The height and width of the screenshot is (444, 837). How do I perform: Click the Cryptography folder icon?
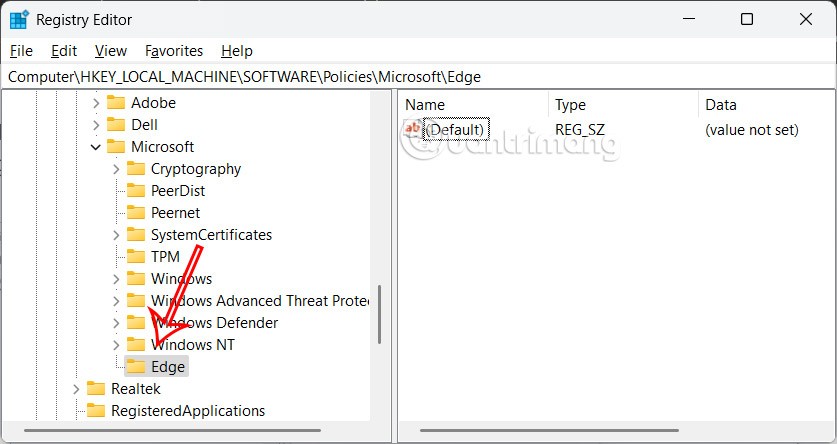136,169
